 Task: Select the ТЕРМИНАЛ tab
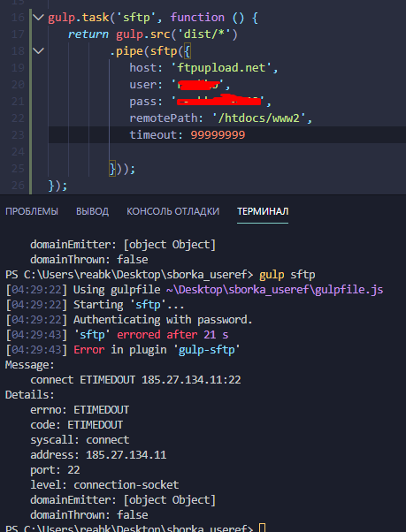point(263,211)
